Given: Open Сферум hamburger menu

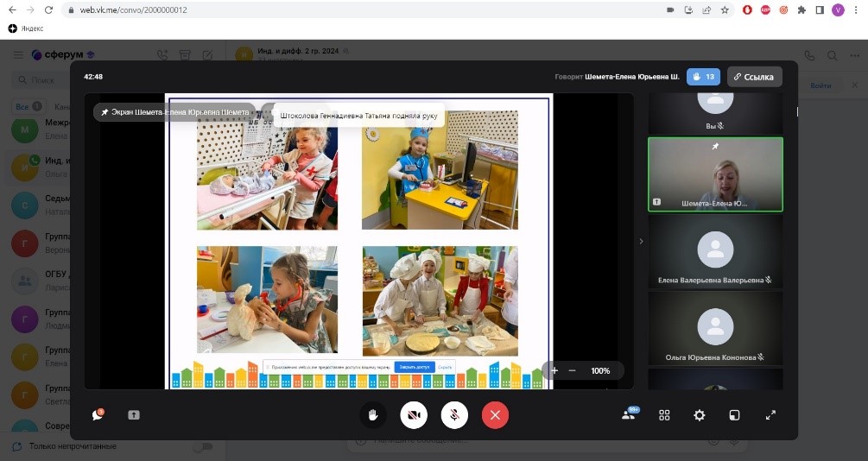Looking at the screenshot, I should (18, 54).
